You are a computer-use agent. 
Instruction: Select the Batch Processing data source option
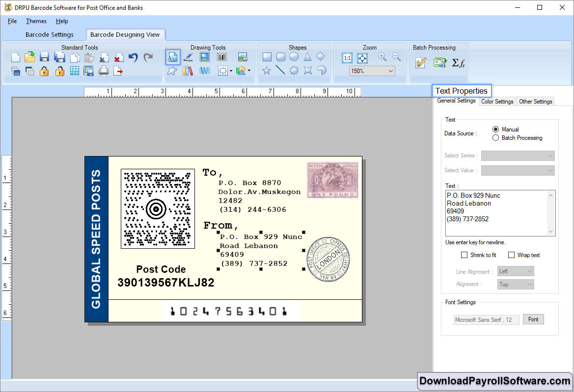pos(495,138)
